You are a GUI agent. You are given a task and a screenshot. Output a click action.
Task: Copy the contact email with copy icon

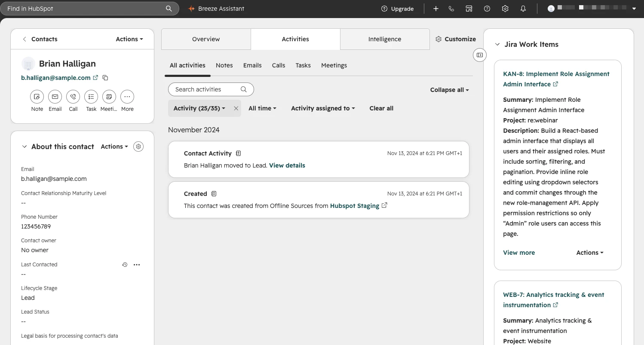tap(105, 78)
